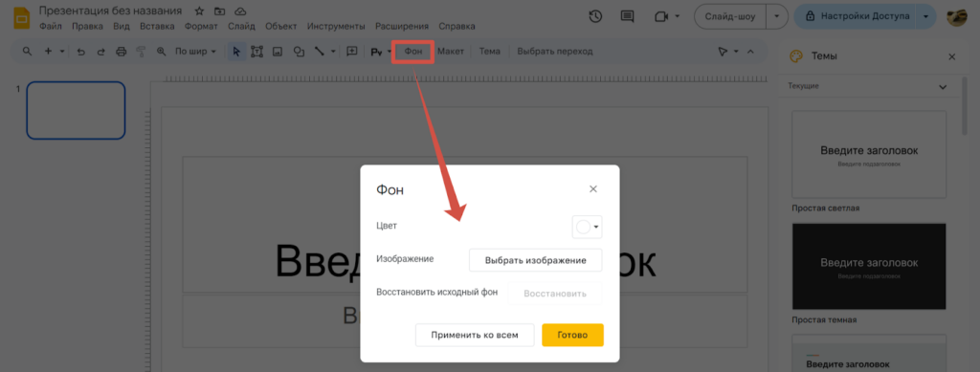Click Выбрать изображение button
The image size is (980, 372).
point(536,260)
